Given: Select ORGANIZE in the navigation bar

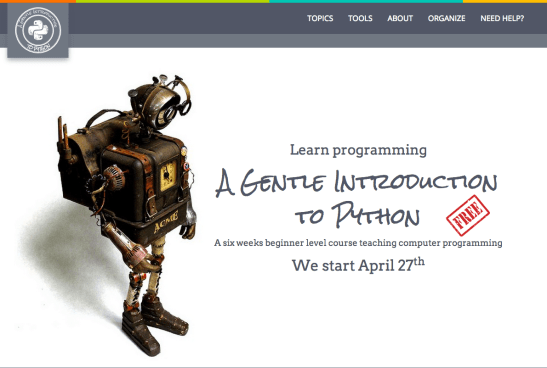Looking at the screenshot, I should click(x=447, y=18).
